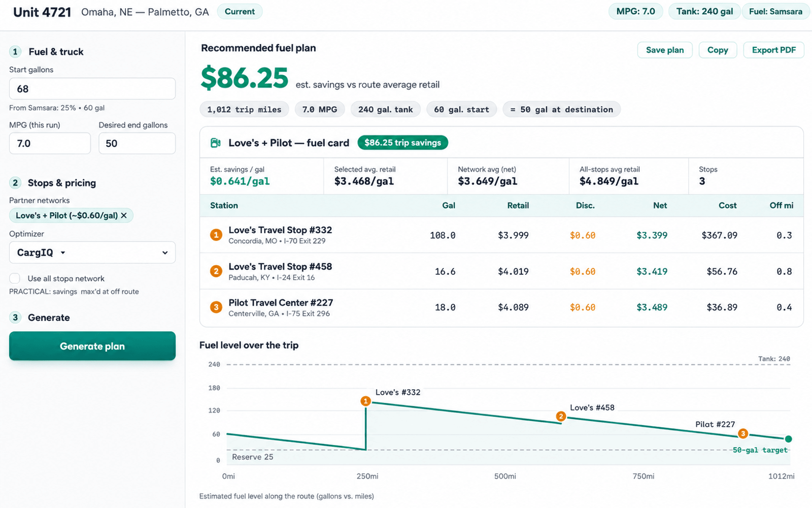Open the Optimizer dropdown chevron
This screenshot has height=508, width=812.
[165, 252]
